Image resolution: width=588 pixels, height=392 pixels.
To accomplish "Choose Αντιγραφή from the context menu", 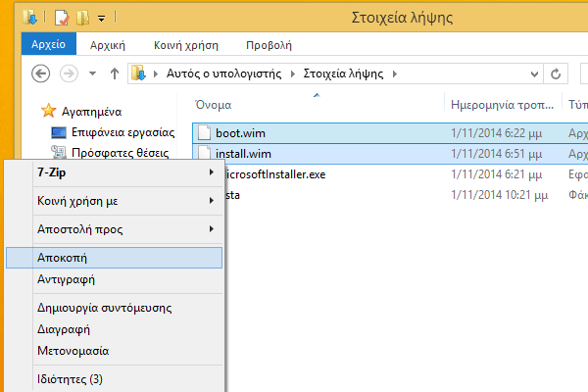I will pos(115,279).
